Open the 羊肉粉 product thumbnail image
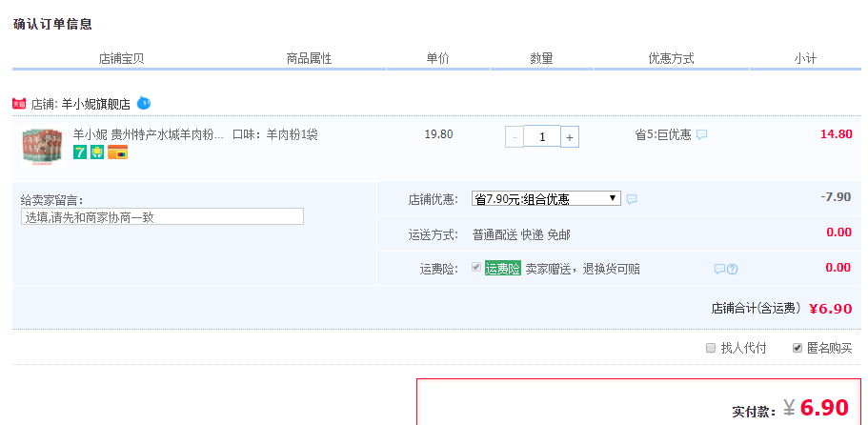Viewport: 868px width, 425px height. 42,147
